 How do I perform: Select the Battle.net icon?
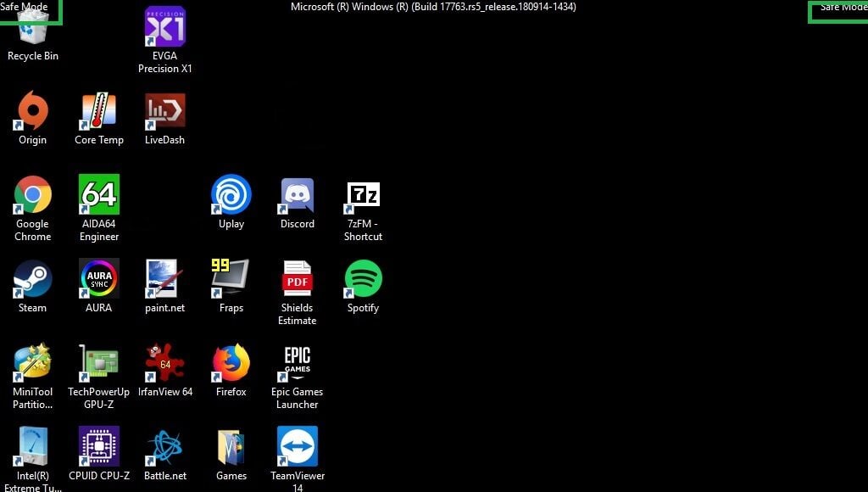click(x=165, y=446)
